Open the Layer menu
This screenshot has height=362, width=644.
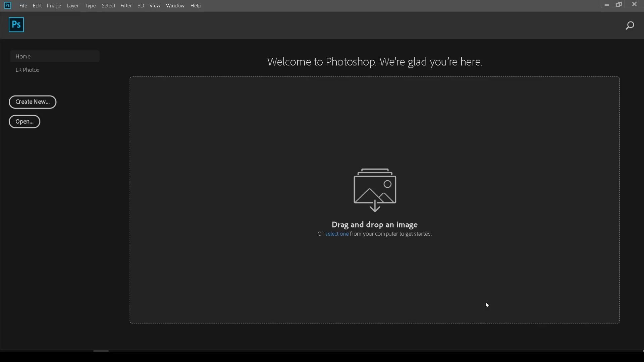pos(73,6)
